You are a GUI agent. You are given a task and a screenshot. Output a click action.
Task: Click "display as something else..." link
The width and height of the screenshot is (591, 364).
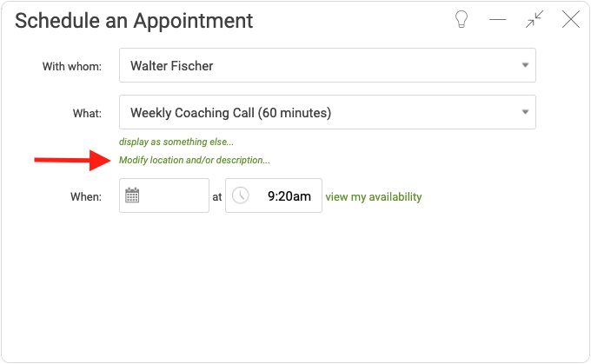[x=176, y=142]
